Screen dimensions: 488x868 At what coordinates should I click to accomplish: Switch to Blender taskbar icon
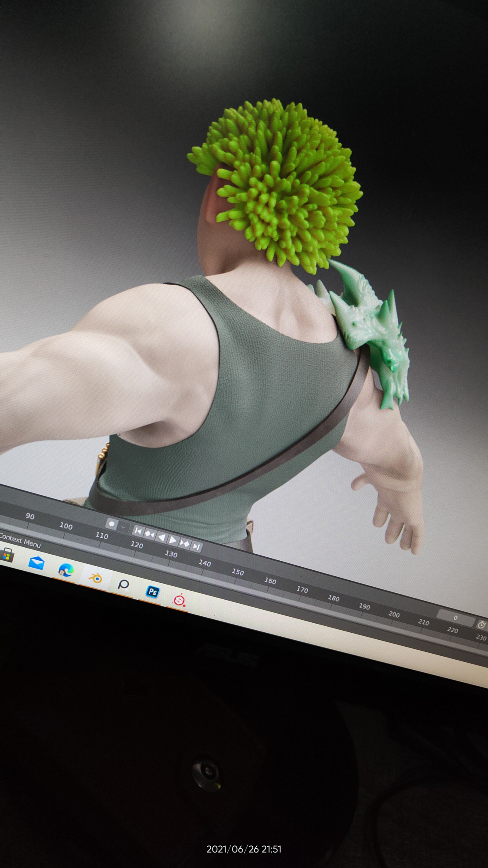point(95,578)
